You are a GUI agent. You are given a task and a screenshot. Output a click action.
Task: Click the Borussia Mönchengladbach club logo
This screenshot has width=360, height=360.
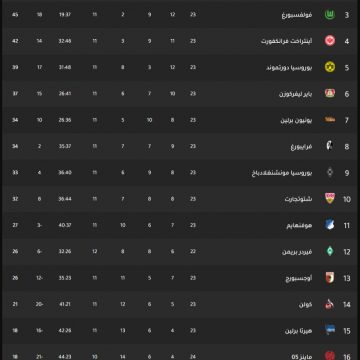330,172
